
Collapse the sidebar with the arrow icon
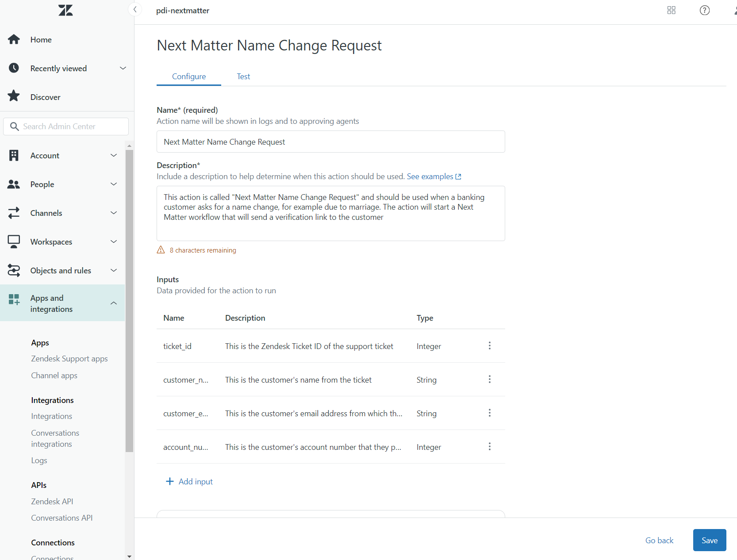tap(135, 9)
